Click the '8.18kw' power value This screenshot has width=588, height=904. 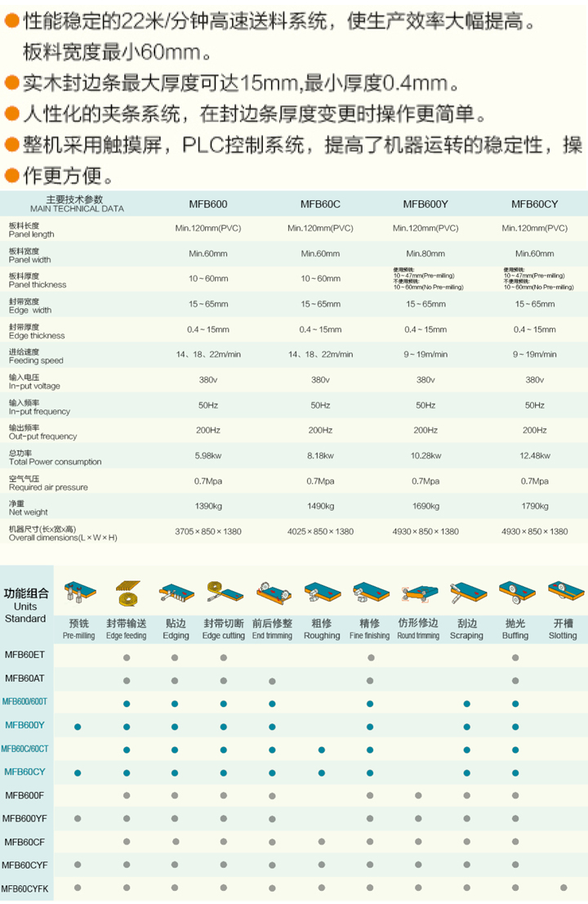320,455
